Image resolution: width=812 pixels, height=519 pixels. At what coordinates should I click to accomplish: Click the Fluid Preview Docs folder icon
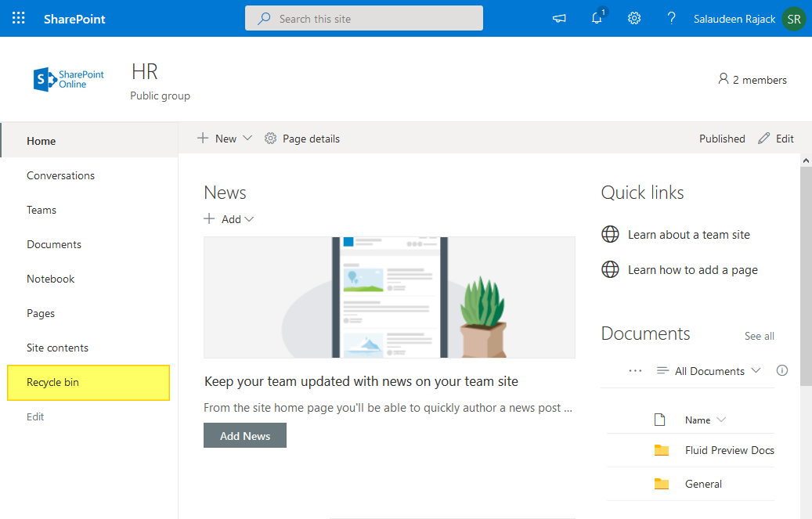pos(662,450)
